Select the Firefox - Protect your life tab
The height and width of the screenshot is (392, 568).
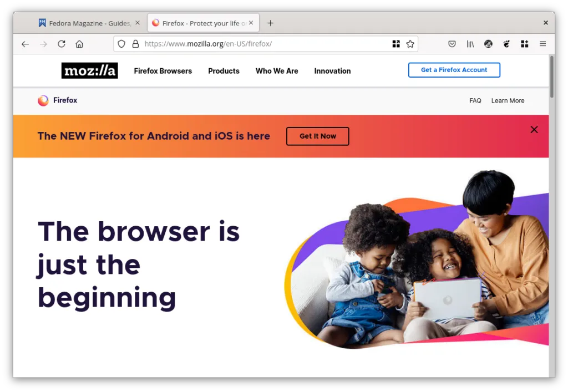tap(203, 23)
